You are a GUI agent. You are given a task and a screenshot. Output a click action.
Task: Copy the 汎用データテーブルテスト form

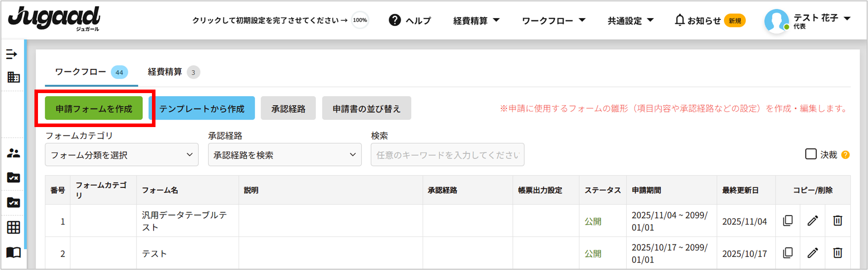point(788,221)
